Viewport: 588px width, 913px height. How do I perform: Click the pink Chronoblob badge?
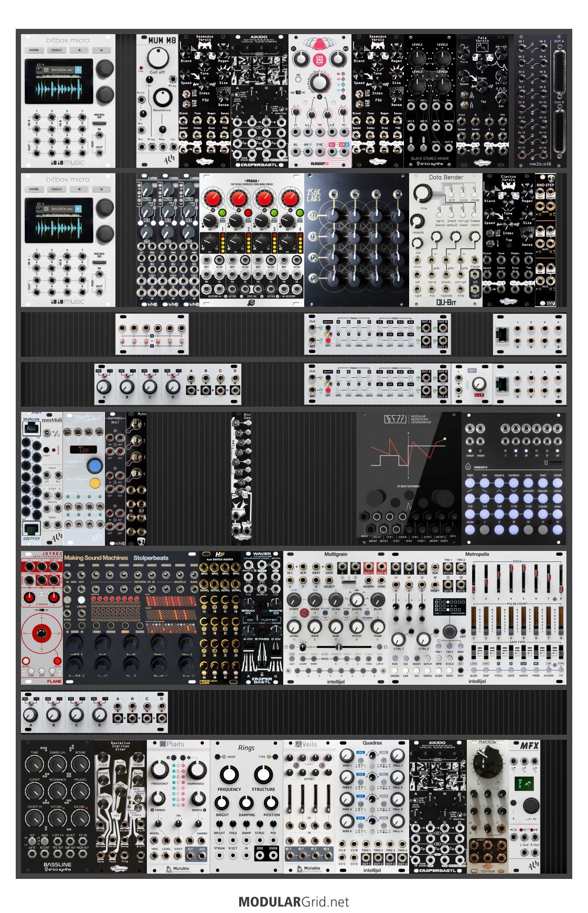click(x=319, y=59)
